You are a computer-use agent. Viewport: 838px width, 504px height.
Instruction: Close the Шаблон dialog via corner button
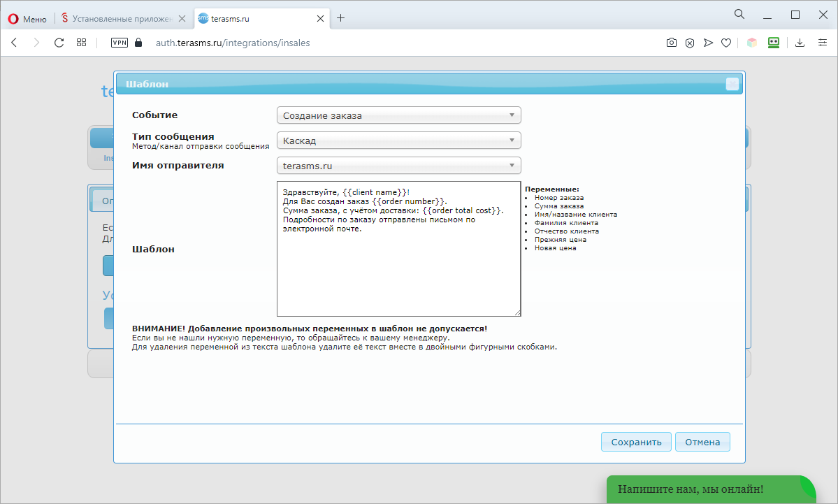[x=732, y=84]
